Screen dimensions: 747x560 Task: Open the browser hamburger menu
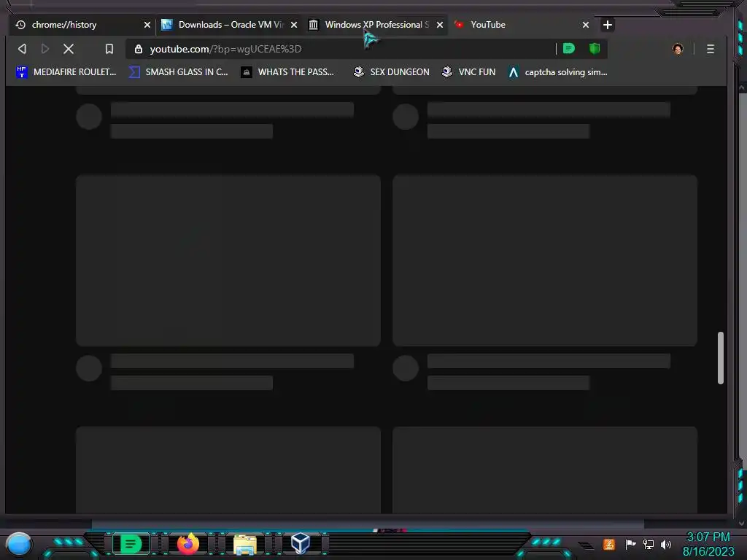[x=711, y=49]
